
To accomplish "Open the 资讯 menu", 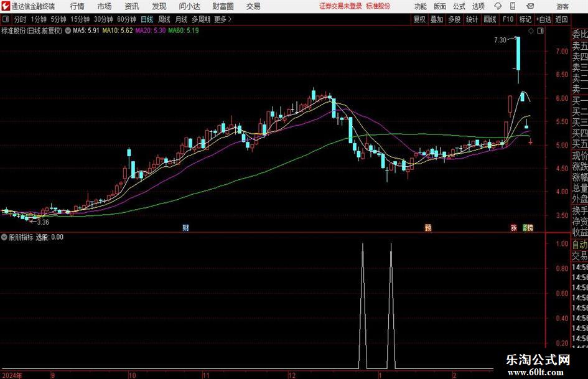I will click(x=132, y=6).
